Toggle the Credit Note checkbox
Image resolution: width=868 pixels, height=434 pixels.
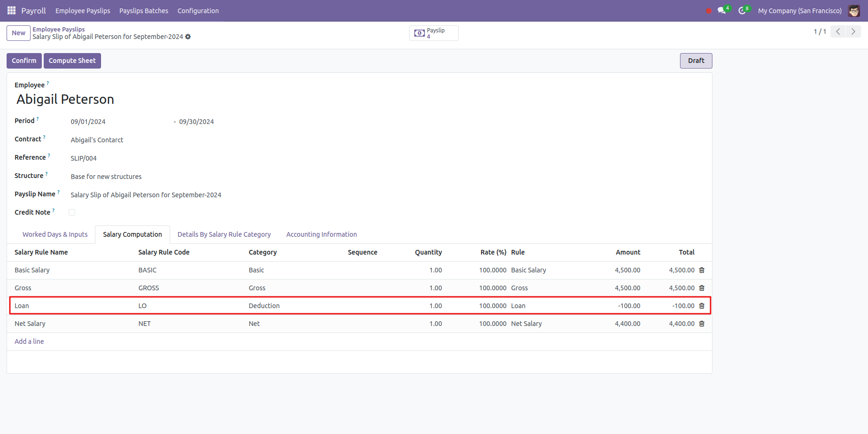72,212
